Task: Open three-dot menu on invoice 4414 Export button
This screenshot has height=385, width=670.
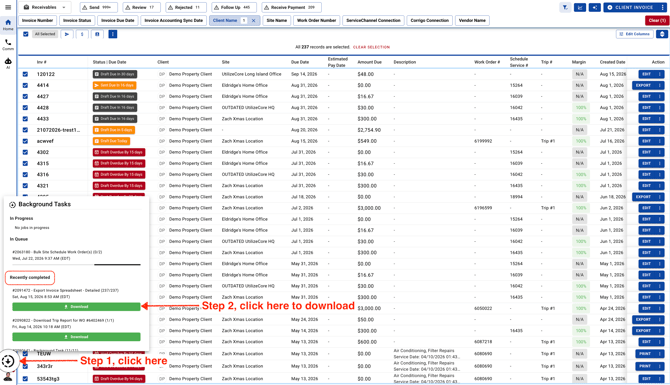Action: click(660, 85)
